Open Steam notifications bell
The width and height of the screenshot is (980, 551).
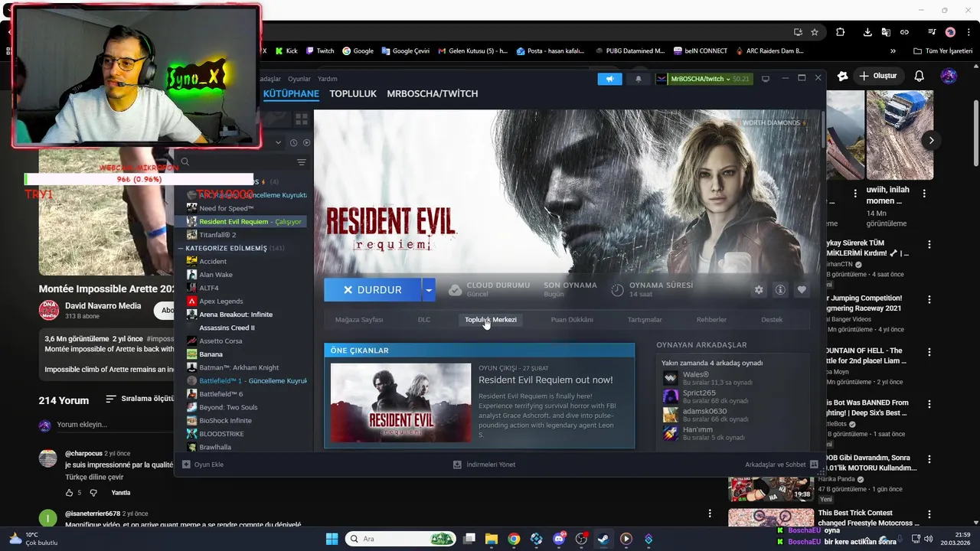point(638,79)
